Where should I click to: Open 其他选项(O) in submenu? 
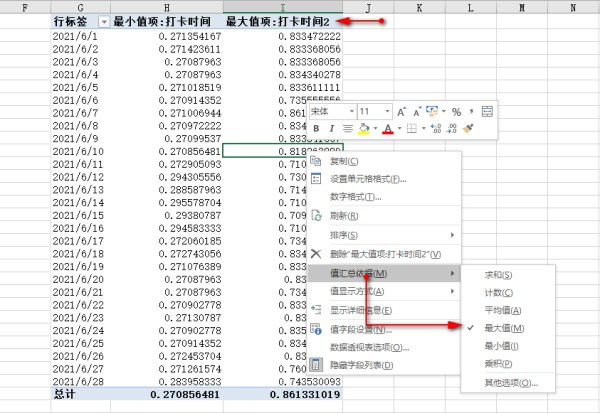pyautogui.click(x=508, y=383)
